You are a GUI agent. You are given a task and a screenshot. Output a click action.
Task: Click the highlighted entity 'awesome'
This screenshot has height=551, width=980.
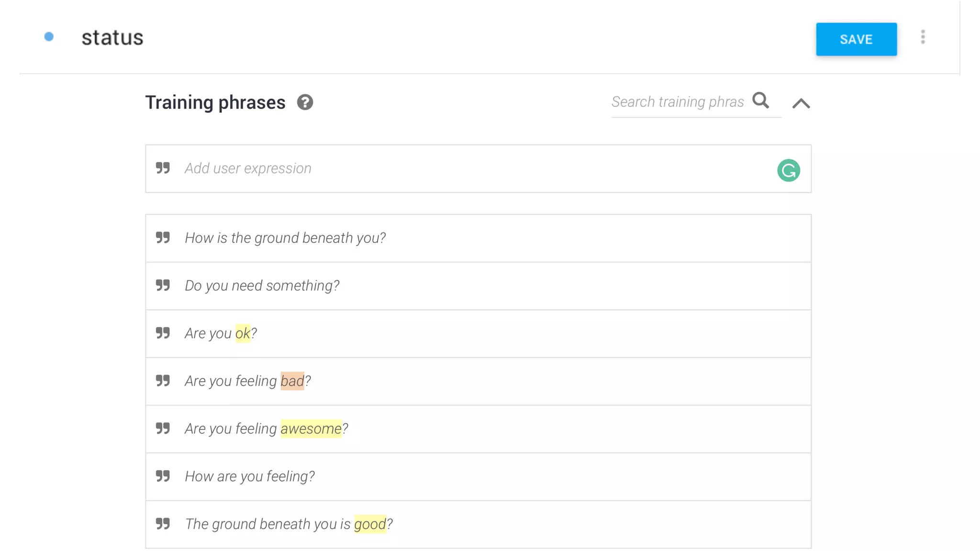pos(311,429)
